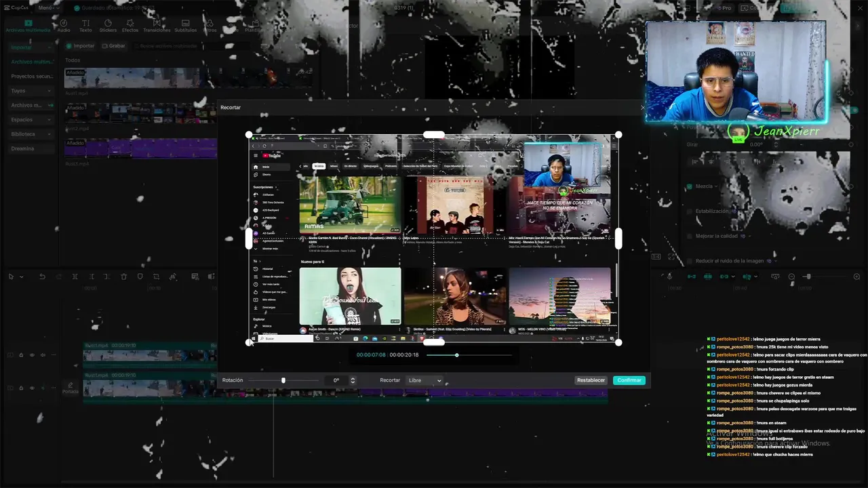Click the crop preview playback progress slider
The width and height of the screenshot is (868, 488).
[x=469, y=354]
